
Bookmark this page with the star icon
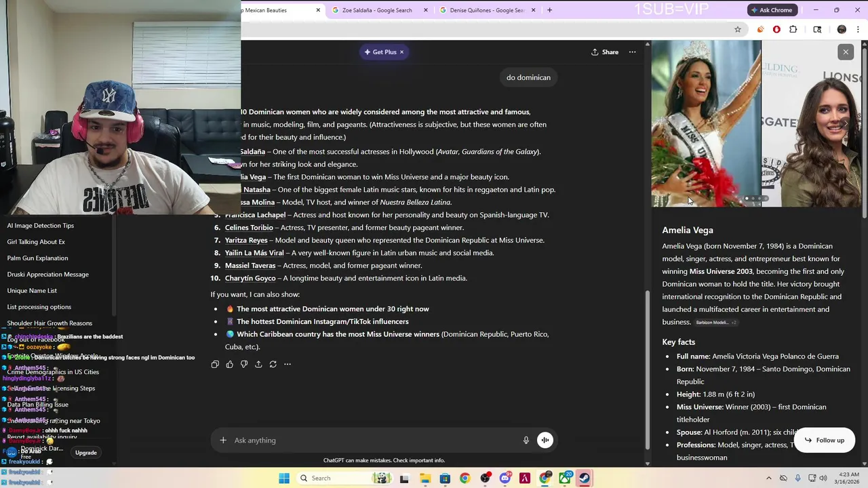click(738, 29)
